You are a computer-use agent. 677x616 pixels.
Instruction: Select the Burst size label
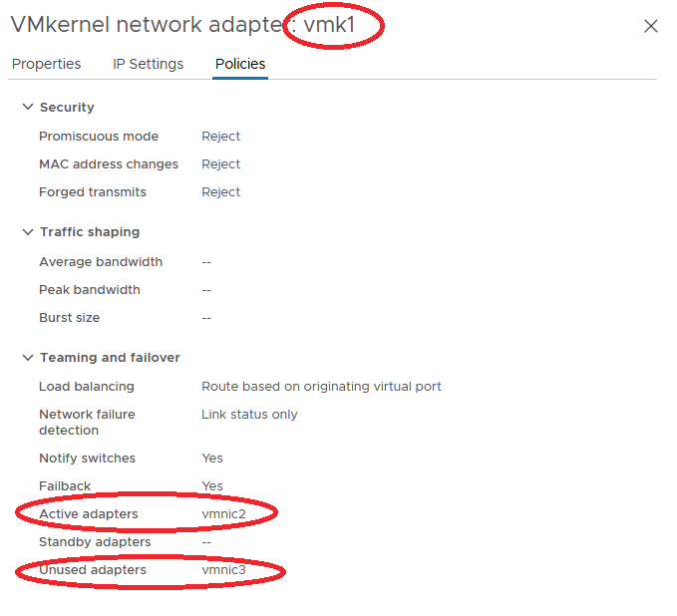[70, 318]
